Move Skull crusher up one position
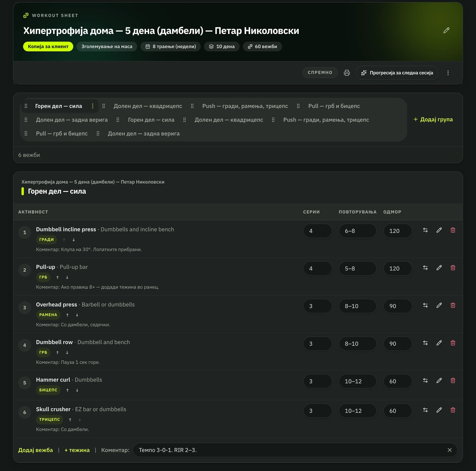Image resolution: width=476 pixels, height=471 pixels. [70, 420]
